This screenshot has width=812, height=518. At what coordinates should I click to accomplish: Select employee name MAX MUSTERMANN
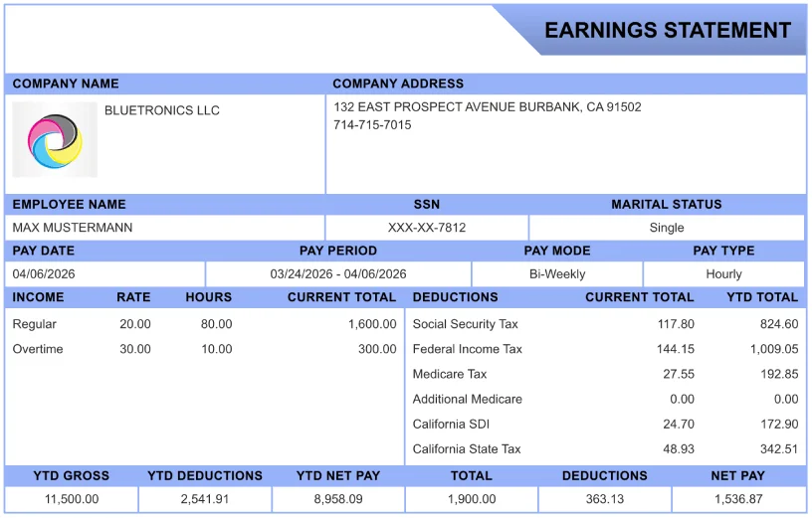(73, 228)
